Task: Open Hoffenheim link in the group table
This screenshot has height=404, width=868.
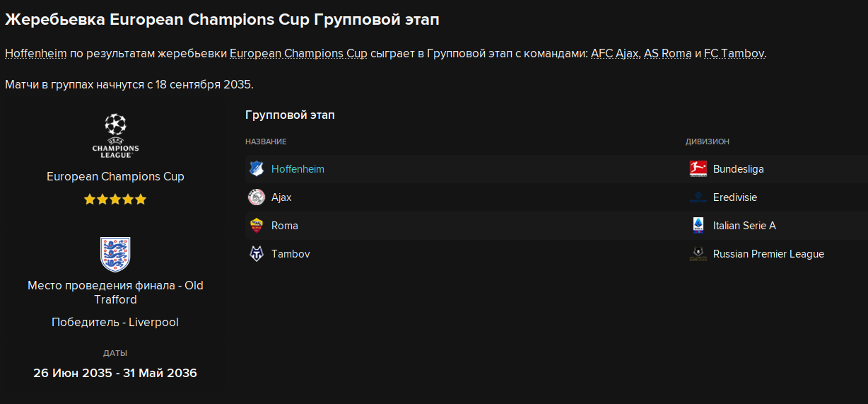Action: tap(298, 169)
